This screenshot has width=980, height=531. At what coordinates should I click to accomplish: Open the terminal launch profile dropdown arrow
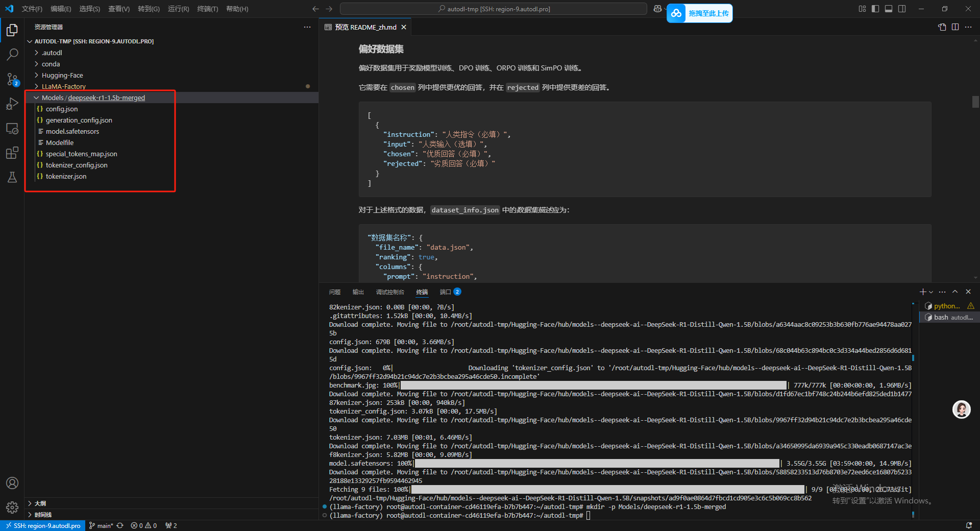(931, 292)
